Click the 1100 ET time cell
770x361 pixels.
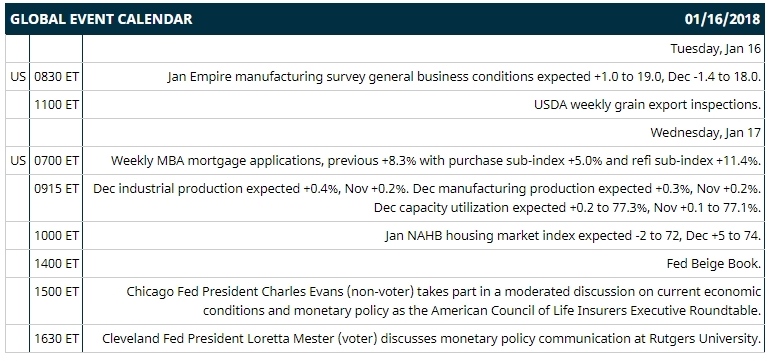[56, 105]
